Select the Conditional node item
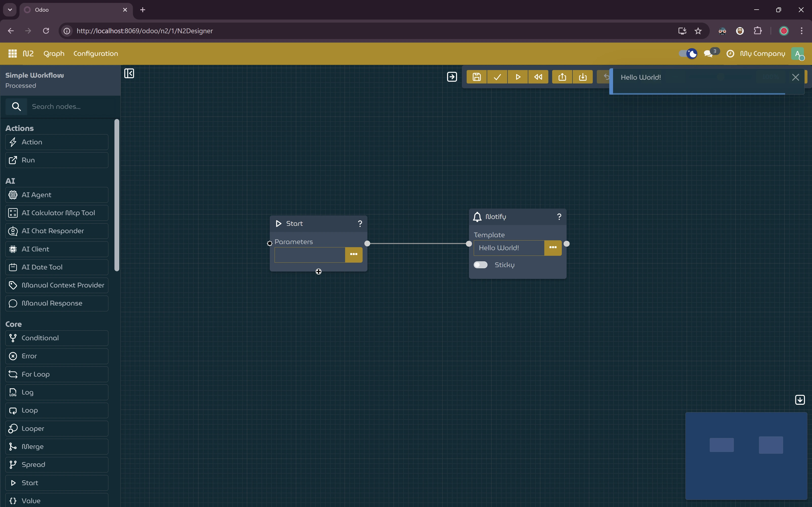This screenshot has width=812, height=507. (x=57, y=338)
